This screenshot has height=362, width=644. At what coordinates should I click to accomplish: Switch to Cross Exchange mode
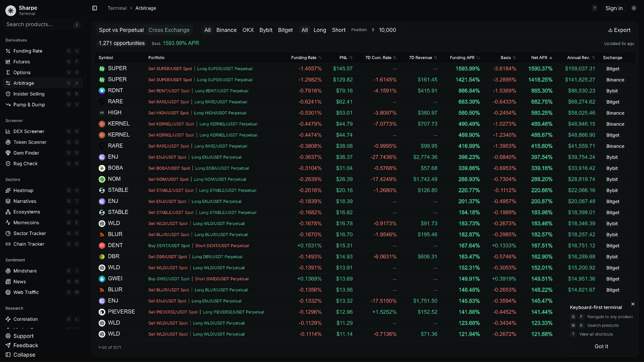(169, 30)
